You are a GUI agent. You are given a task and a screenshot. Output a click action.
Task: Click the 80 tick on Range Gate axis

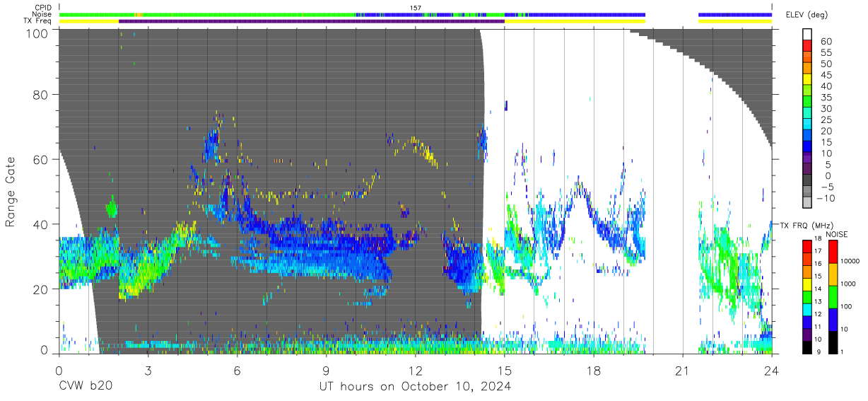tap(41, 95)
